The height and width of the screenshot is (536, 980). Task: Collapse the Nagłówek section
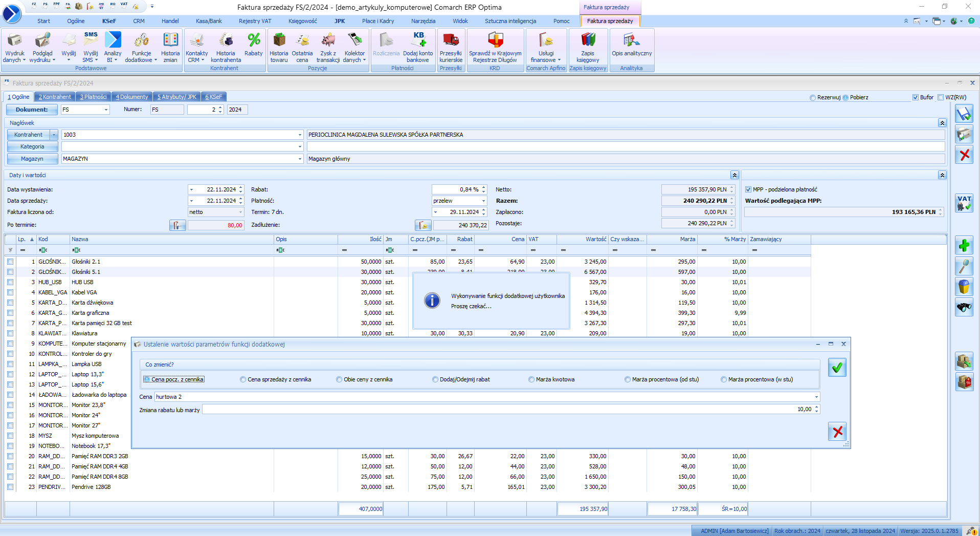942,123
